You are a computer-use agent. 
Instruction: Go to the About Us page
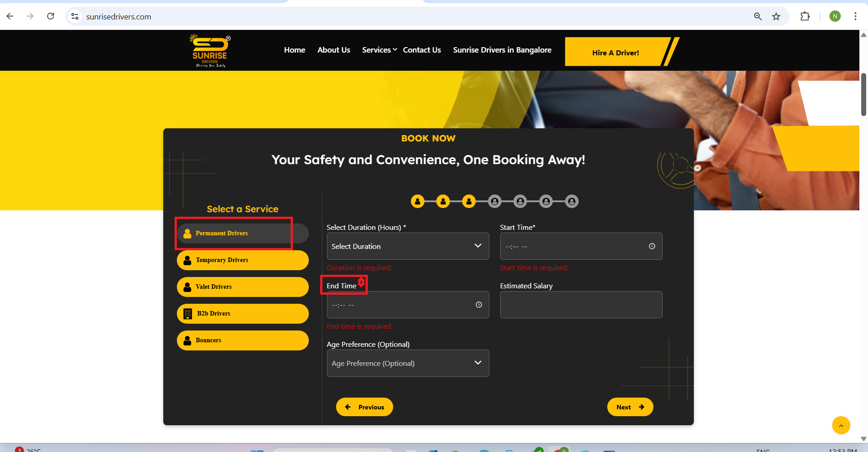point(333,50)
